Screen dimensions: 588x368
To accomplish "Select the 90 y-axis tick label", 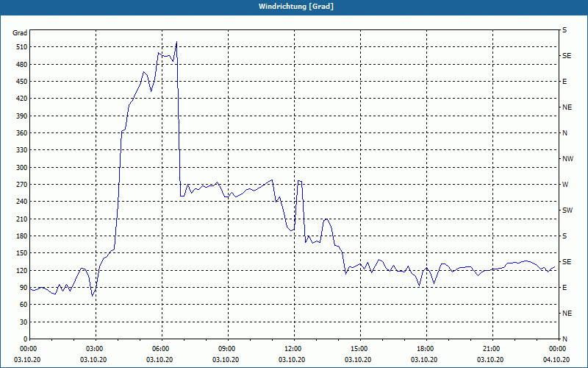I will (24, 288).
